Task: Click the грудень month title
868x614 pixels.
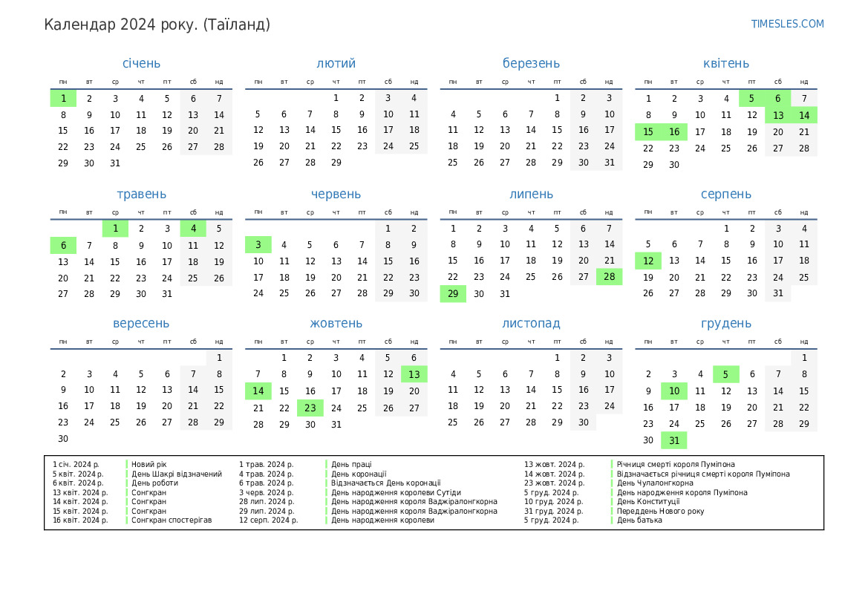Action: pyautogui.click(x=725, y=324)
